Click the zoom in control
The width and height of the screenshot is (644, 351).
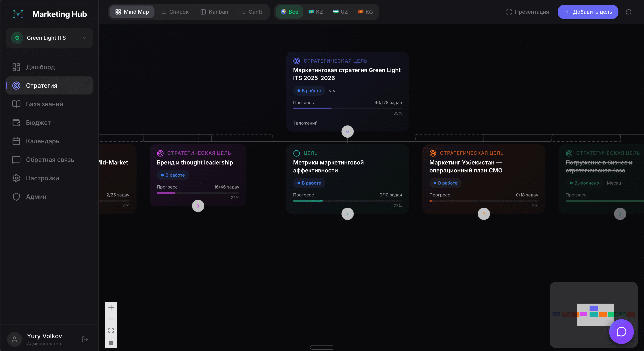pos(111,308)
